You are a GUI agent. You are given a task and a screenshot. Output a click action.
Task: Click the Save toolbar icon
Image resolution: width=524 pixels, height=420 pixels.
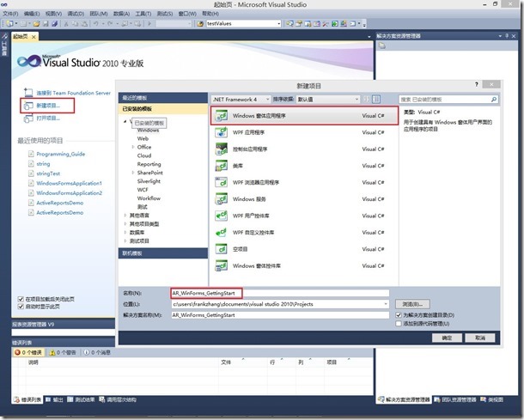pos(46,24)
